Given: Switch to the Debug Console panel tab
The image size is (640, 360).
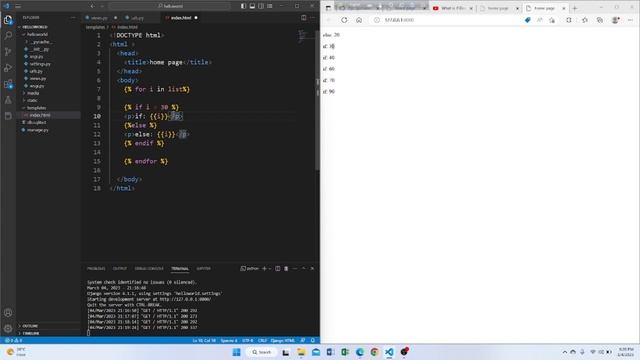Looking at the screenshot, I should (x=149, y=269).
